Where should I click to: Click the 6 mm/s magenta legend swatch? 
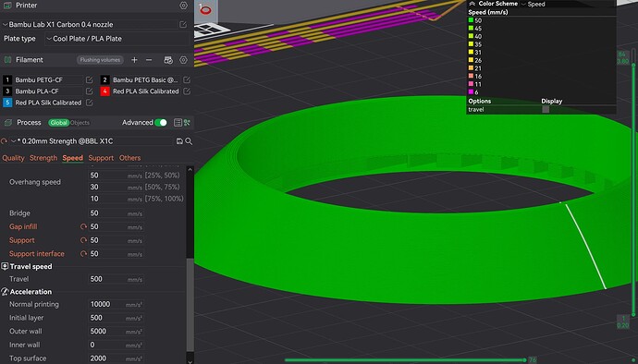pyautogui.click(x=471, y=92)
